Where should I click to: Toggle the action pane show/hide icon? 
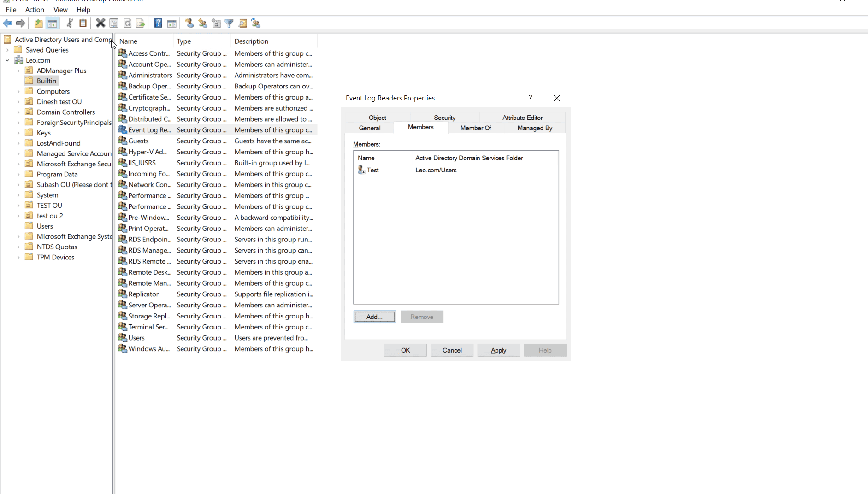click(171, 23)
